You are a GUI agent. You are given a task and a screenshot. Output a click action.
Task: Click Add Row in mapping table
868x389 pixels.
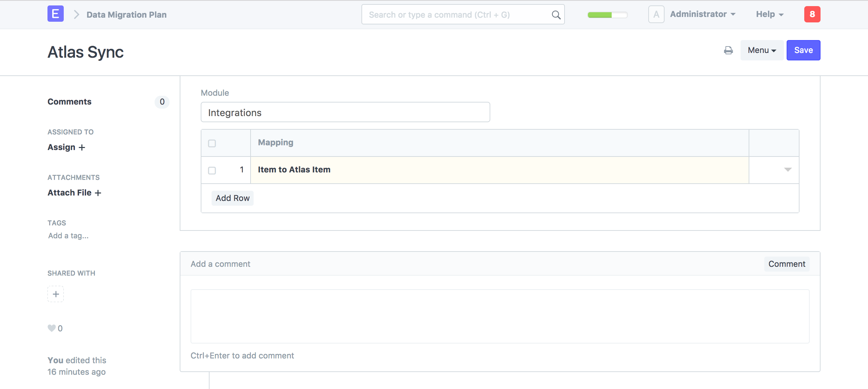pyautogui.click(x=233, y=198)
